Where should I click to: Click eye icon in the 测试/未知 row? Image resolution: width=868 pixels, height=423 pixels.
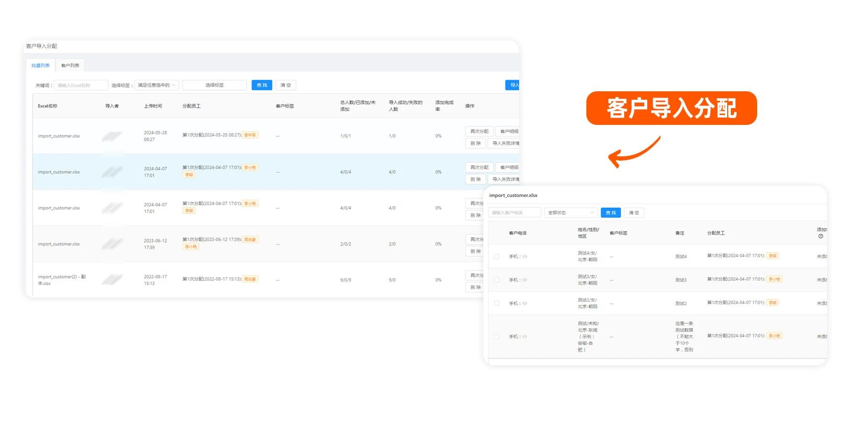524,337
